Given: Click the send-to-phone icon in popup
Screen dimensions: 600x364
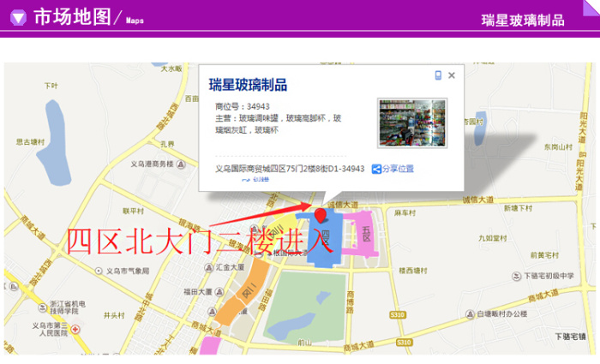Looking at the screenshot, I should pyautogui.click(x=438, y=75).
